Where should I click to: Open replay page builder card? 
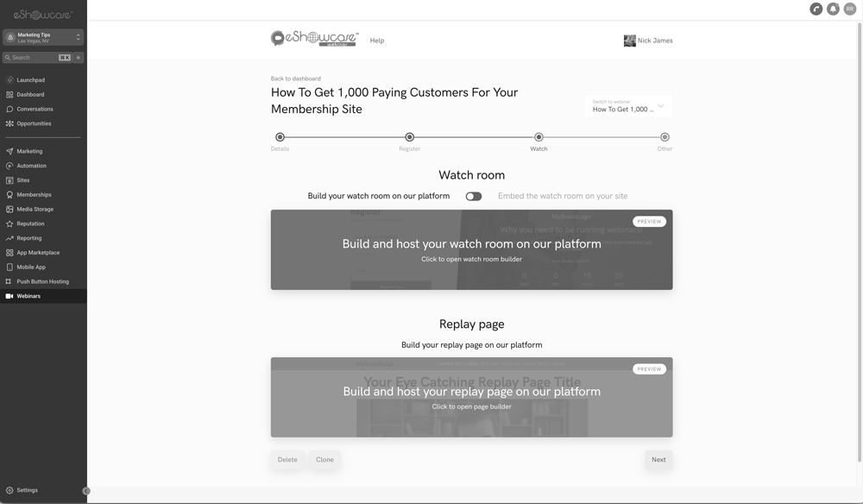[x=472, y=397]
